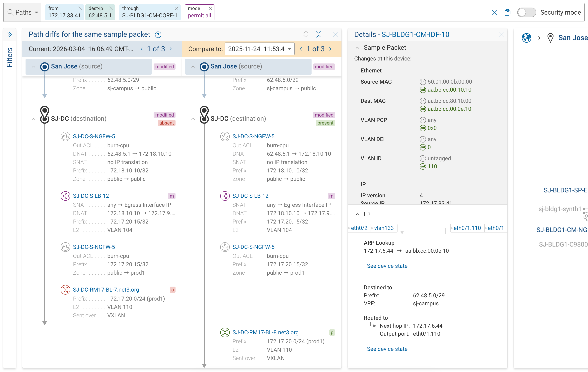The height and width of the screenshot is (372, 588).
Task: Click firewall icon of first NGFW-5 in current path
Action: [x=65, y=137]
